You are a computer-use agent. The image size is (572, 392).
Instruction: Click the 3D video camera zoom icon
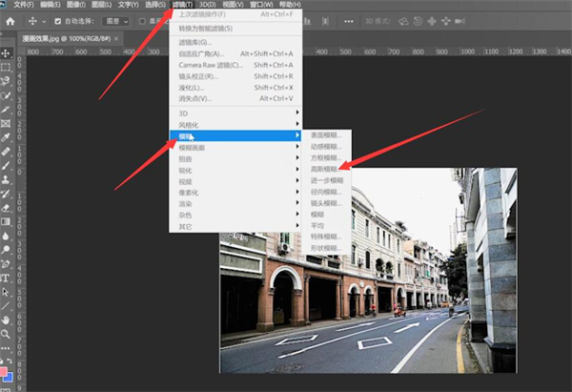tap(460, 21)
